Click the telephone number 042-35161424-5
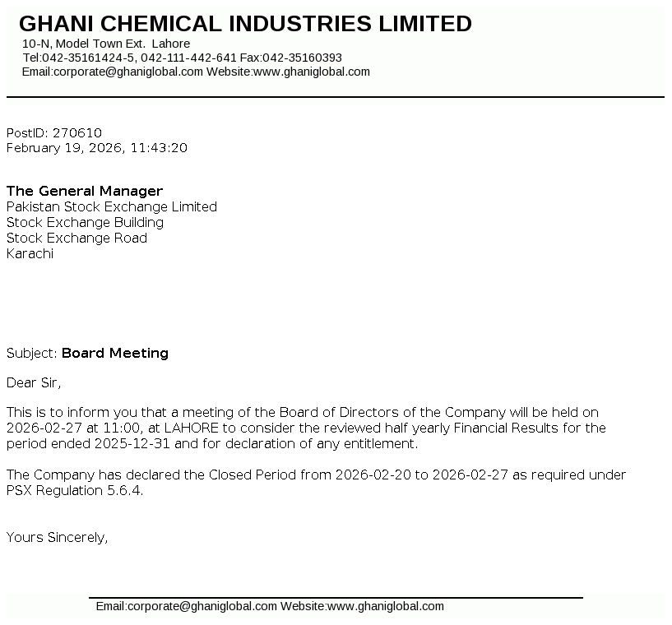672x625 pixels. tap(88, 58)
